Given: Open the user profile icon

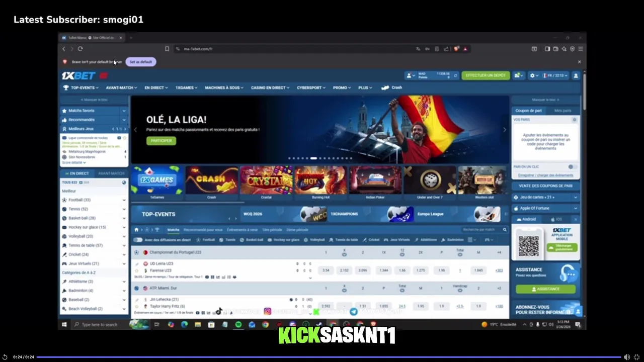Looking at the screenshot, I should click(x=576, y=75).
